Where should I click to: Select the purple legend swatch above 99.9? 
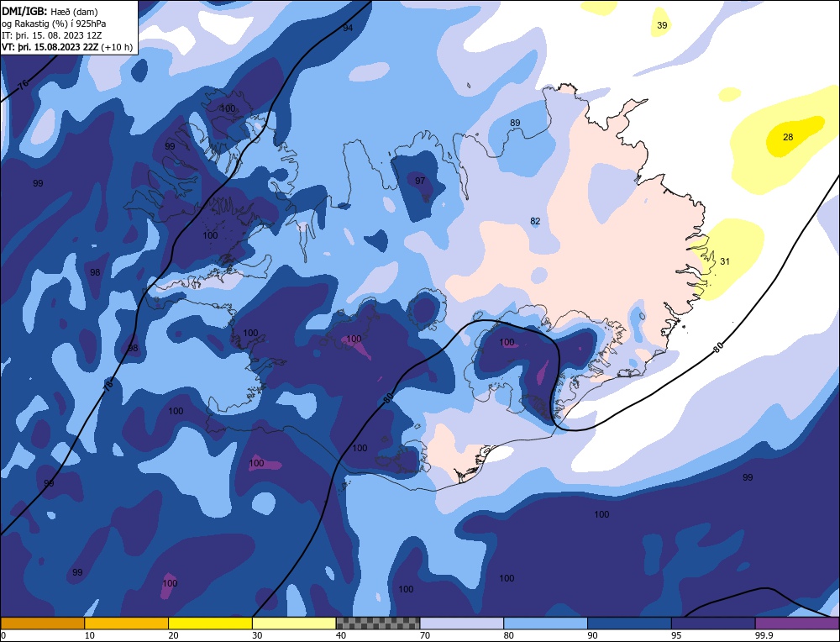[x=797, y=624]
